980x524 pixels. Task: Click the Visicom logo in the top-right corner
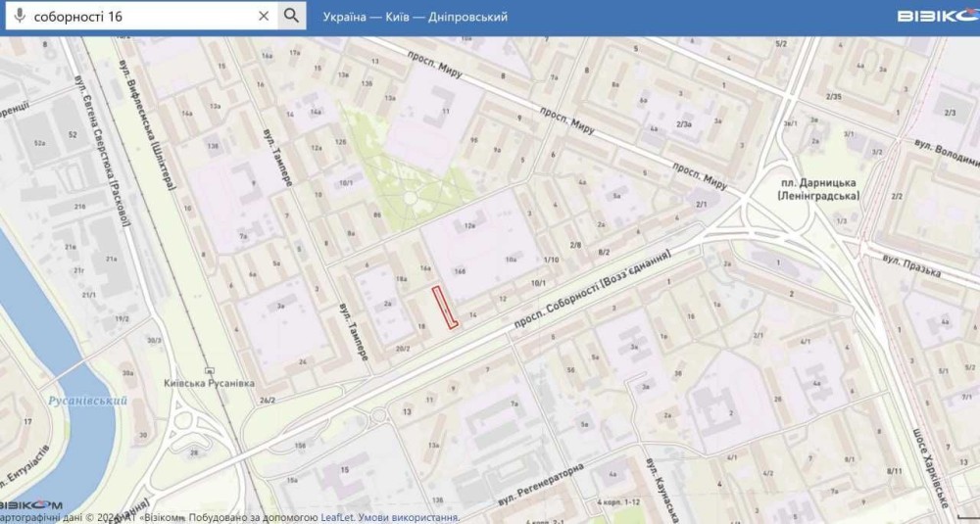coord(938,17)
